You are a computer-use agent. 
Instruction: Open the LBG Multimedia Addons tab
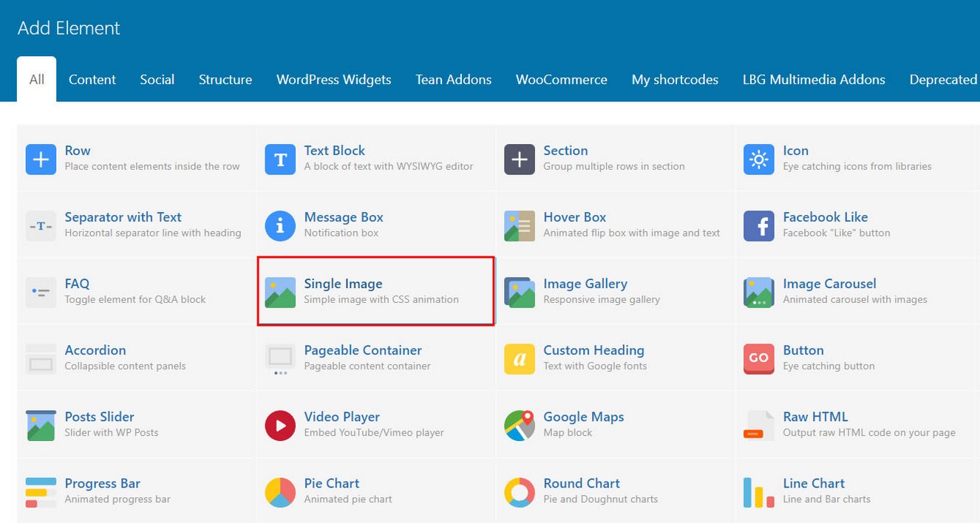[814, 80]
